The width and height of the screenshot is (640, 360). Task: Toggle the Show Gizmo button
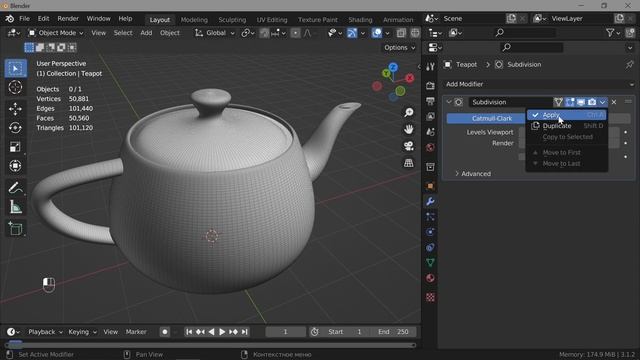click(352, 33)
